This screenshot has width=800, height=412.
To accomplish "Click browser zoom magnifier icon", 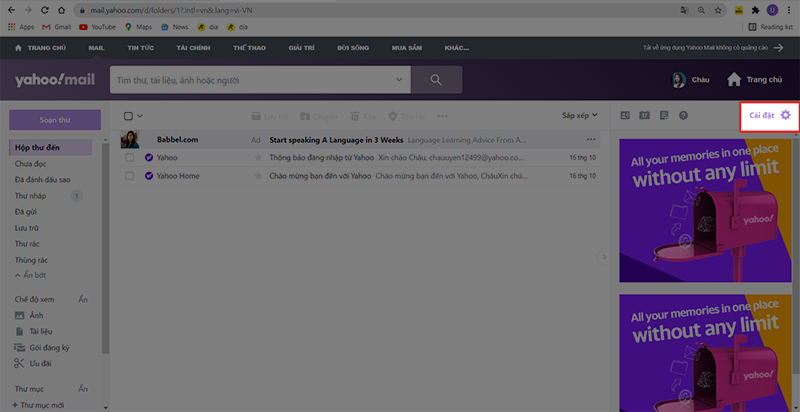I will tap(702, 10).
